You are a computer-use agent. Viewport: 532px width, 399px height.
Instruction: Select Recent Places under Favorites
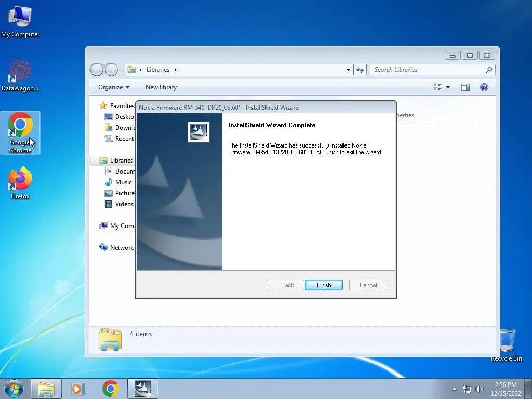[x=120, y=138]
